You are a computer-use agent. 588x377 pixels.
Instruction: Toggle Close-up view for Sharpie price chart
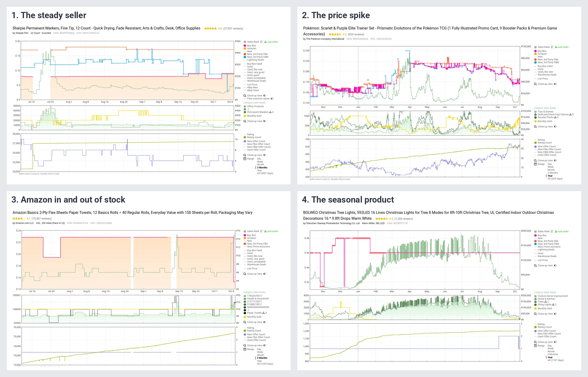pos(265,96)
